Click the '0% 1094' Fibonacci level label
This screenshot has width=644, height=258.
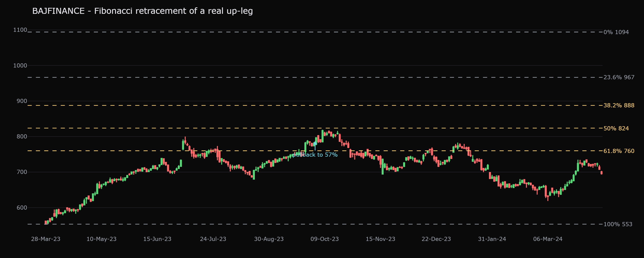pyautogui.click(x=616, y=32)
